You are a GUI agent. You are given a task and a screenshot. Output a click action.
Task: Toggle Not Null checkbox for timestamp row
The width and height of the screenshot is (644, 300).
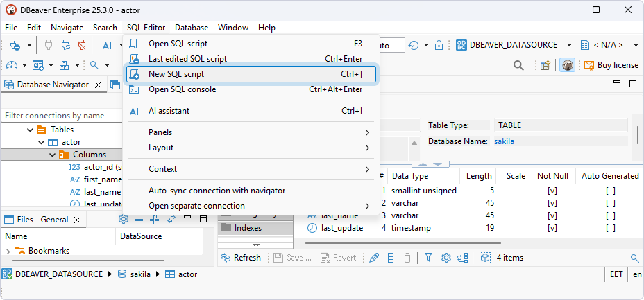click(552, 228)
